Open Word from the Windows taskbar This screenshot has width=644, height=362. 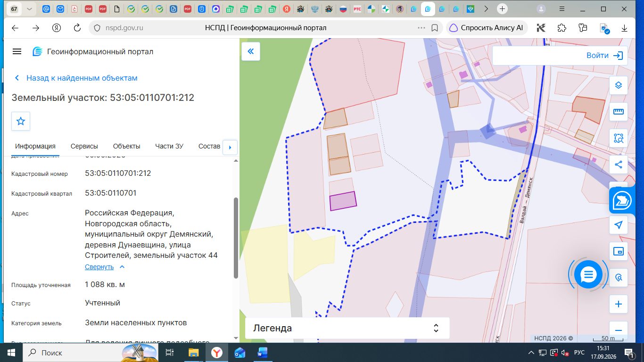pos(262,353)
